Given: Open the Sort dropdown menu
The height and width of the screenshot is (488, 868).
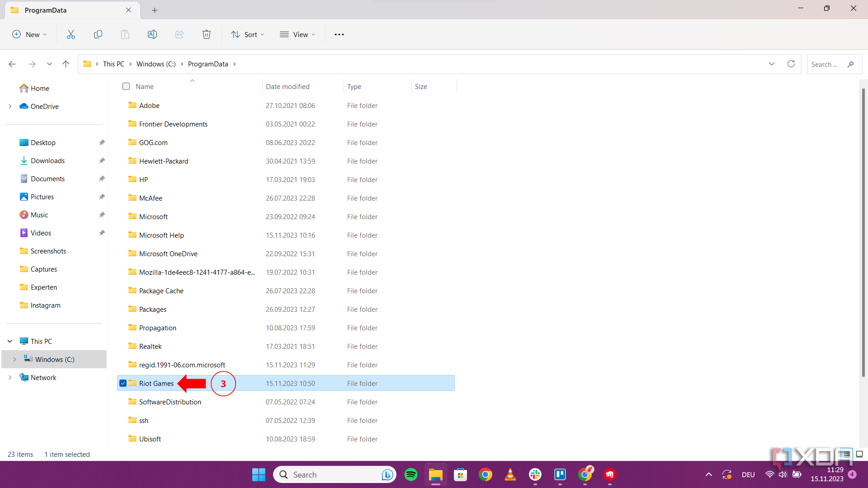Looking at the screenshot, I should click(247, 34).
